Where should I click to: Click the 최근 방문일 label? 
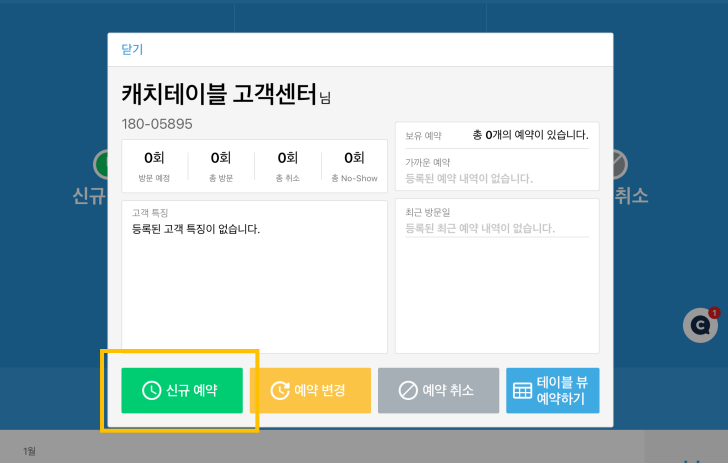(x=428, y=212)
